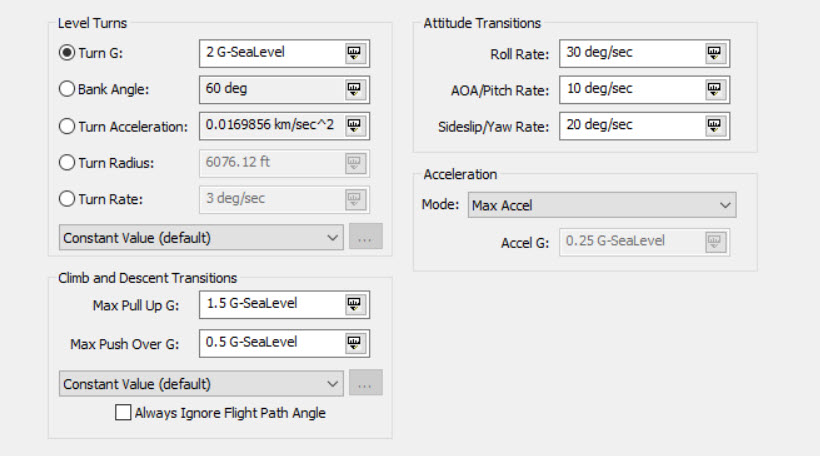Click ellipsis button in Climb and Descent section
Viewport: 820px width, 456px height.
pos(365,383)
